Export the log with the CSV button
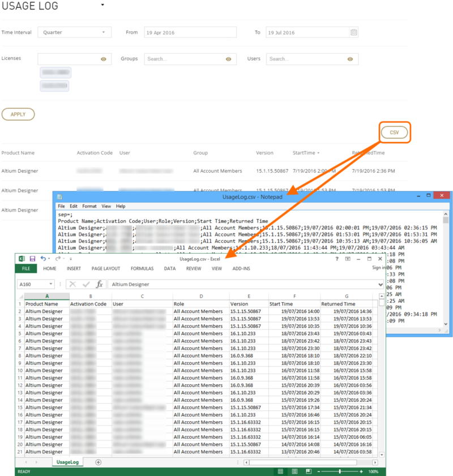Image resolution: width=453 pixels, height=476 pixels. [394, 132]
